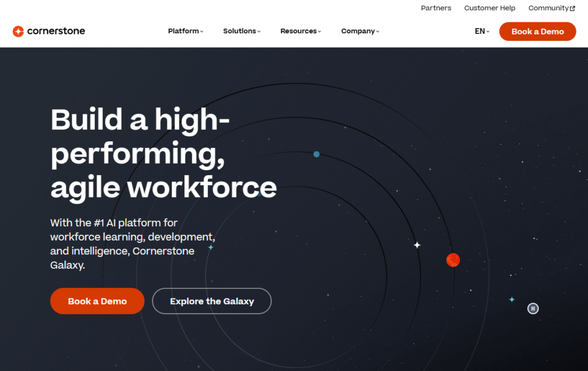
Task: Visit the Community external link
Action: pos(552,8)
